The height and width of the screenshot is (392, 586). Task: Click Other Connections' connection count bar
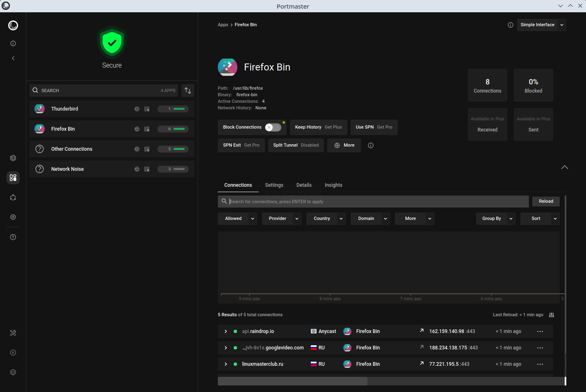pos(173,149)
